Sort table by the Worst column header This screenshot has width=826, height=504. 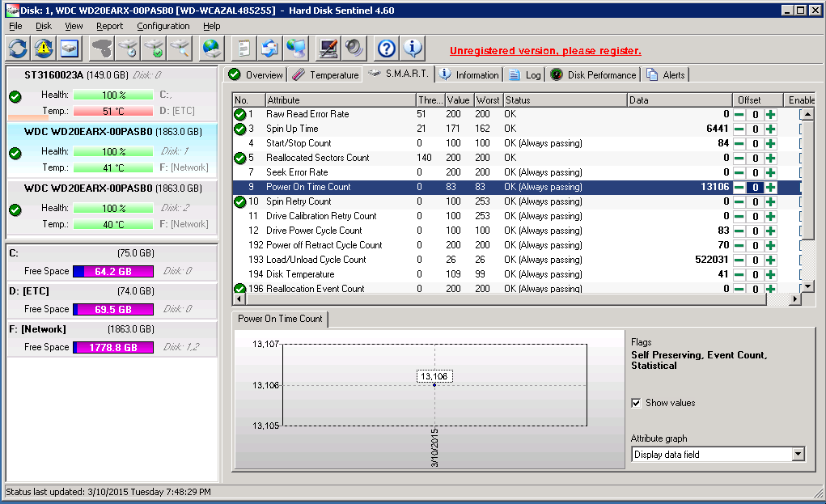[489, 100]
